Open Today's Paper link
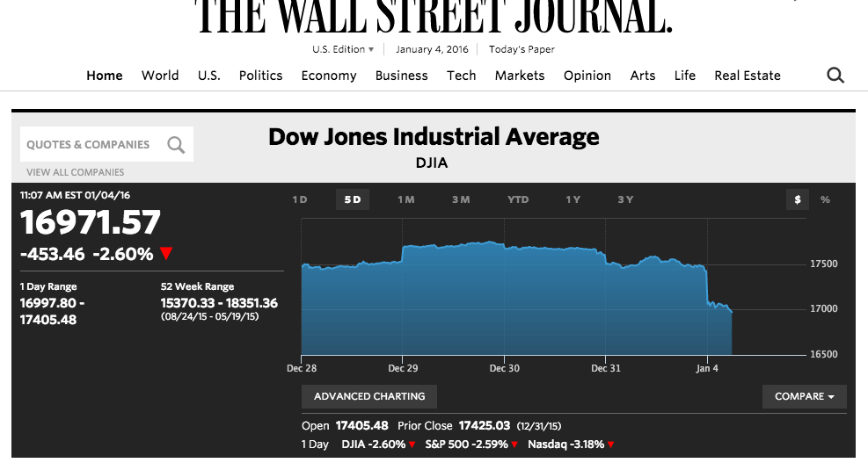 point(522,49)
